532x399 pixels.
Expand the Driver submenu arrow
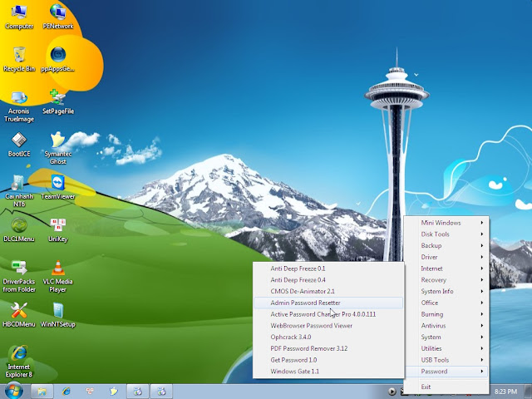tap(482, 257)
